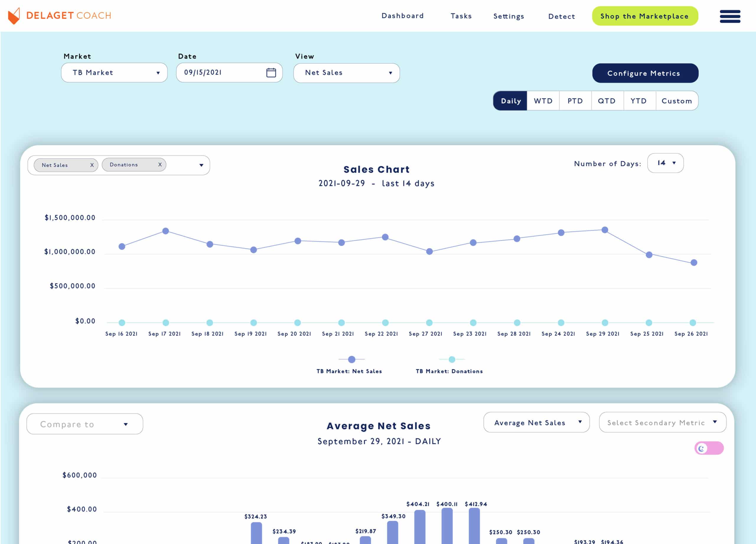The image size is (756, 544).
Task: Click the $400.11 bar
Action: coord(447,526)
